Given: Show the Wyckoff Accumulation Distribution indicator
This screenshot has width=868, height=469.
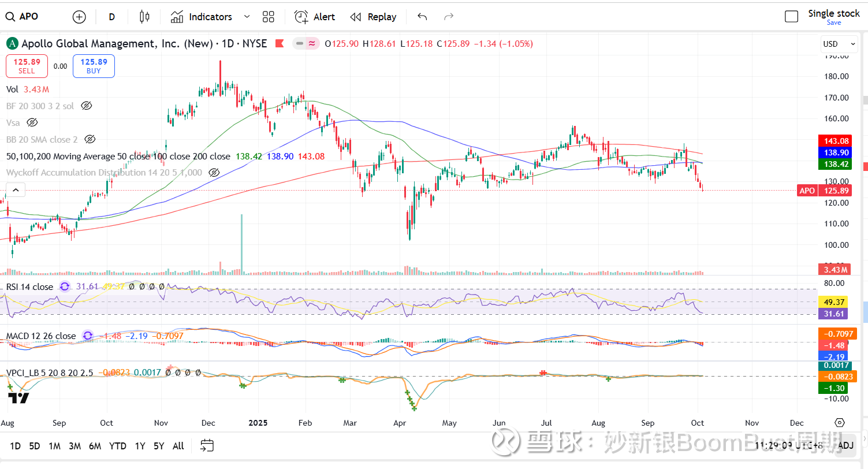Looking at the screenshot, I should pyautogui.click(x=214, y=173).
